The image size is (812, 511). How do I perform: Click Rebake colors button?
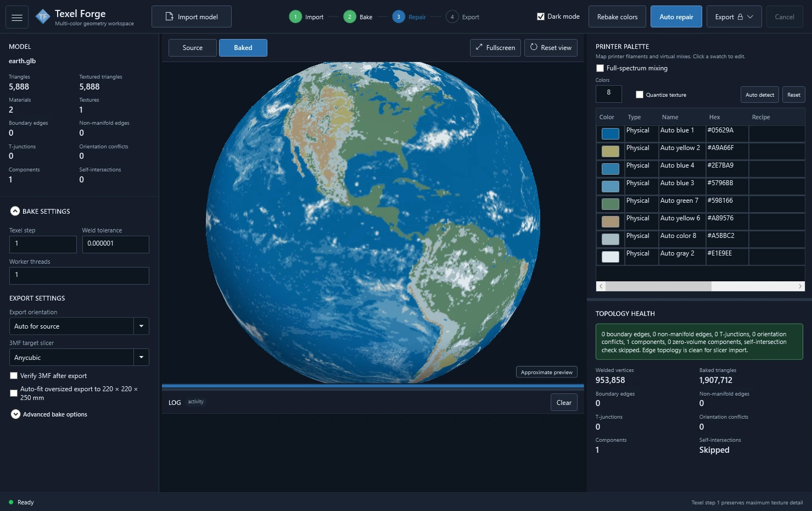(618, 17)
